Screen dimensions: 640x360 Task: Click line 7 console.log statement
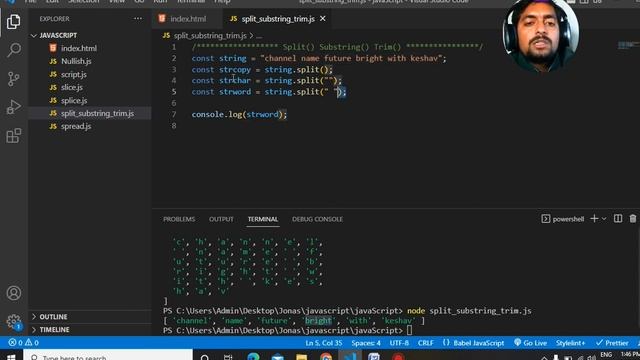[239, 115]
